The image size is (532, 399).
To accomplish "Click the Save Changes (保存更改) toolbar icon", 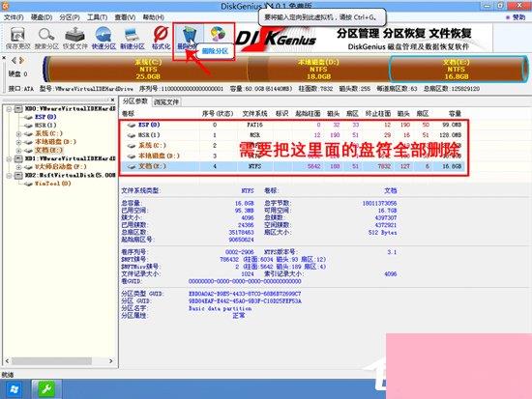I will click(x=17, y=38).
